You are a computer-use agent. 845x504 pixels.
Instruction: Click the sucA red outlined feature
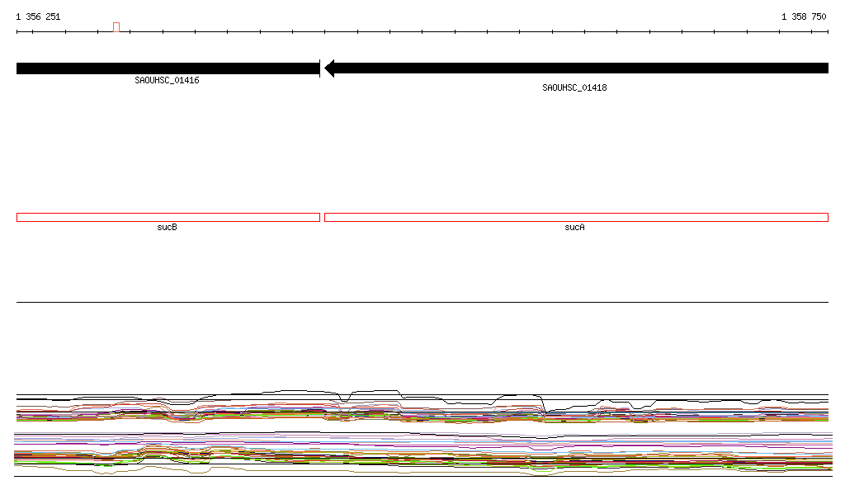[x=576, y=218]
